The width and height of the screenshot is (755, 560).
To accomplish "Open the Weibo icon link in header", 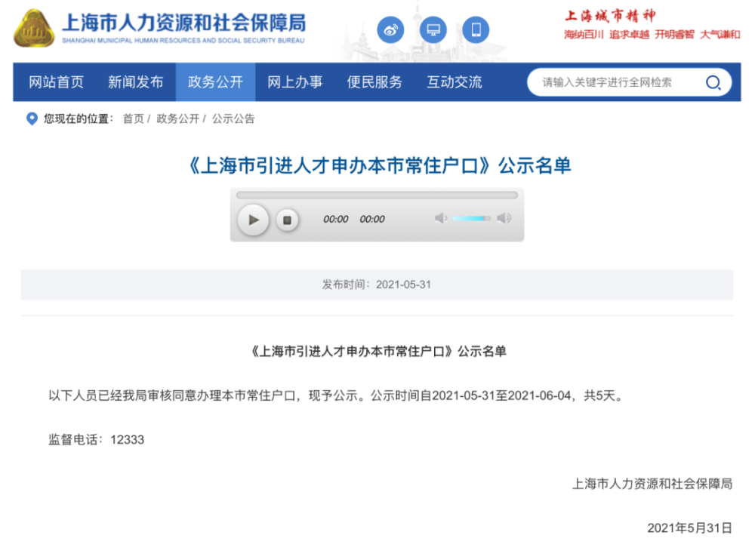I will pos(390,30).
